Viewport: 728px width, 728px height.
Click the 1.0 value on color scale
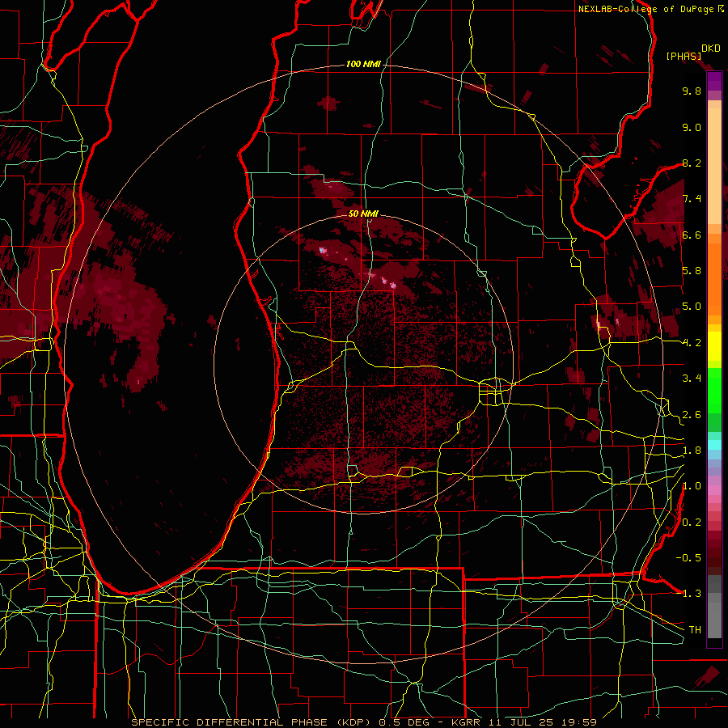pos(692,486)
